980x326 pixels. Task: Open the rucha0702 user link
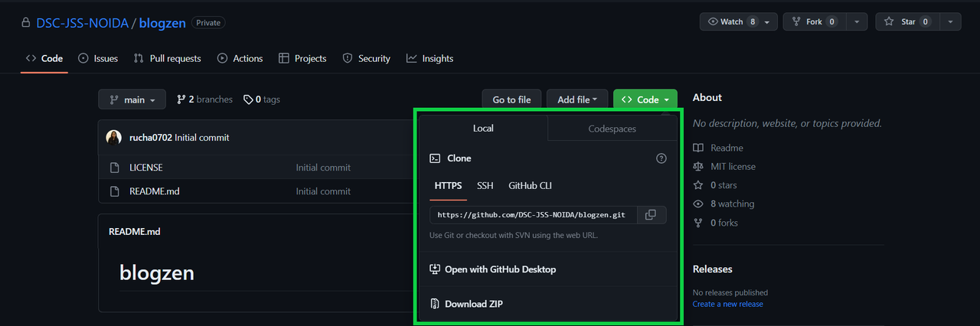click(151, 137)
